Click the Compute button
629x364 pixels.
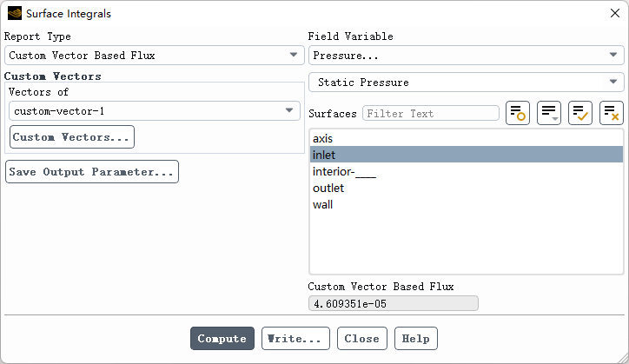222,338
